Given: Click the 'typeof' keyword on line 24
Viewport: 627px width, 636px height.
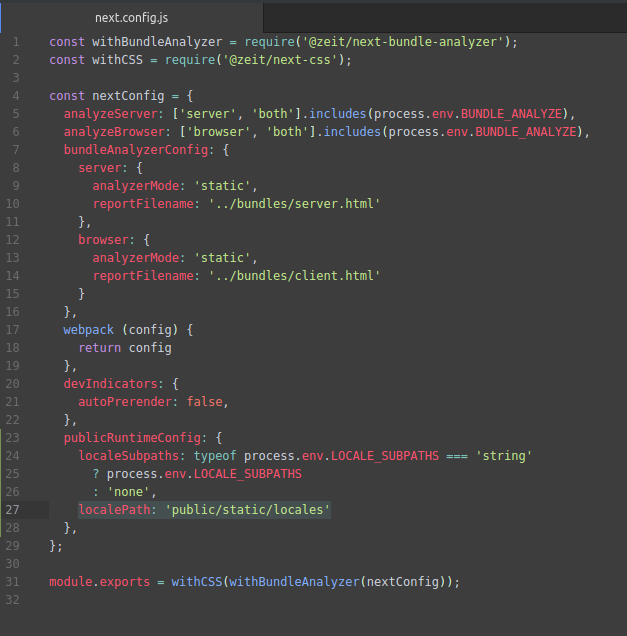Looking at the screenshot, I should (x=215, y=456).
